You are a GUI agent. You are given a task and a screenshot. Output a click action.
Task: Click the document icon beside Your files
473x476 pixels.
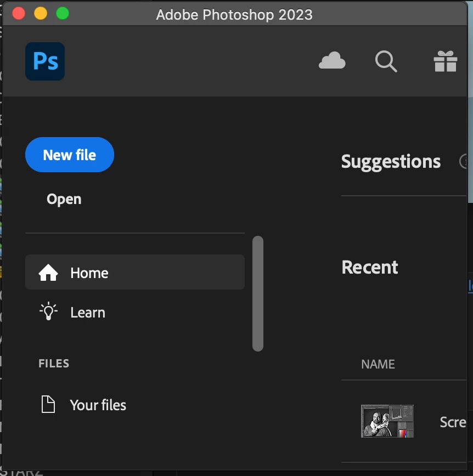pos(48,404)
